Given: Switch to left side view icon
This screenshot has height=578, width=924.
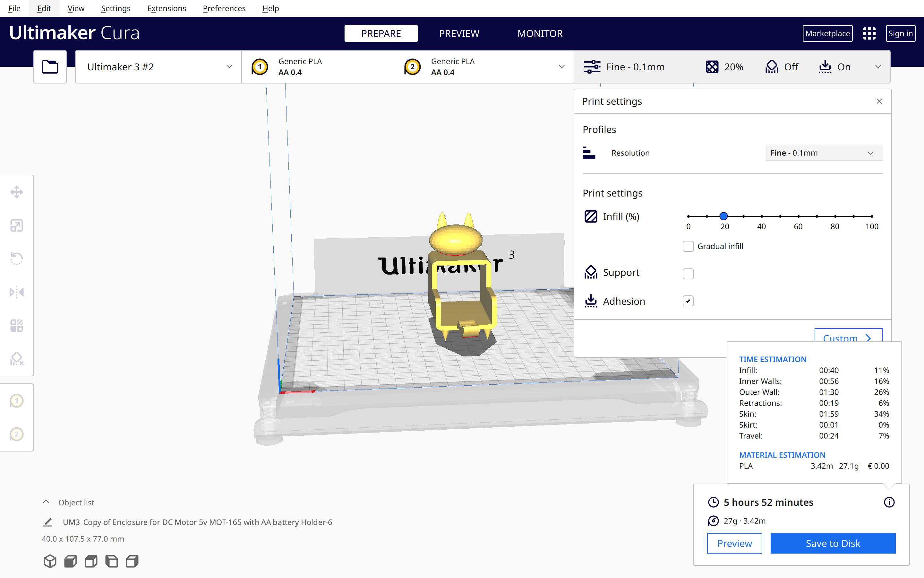Looking at the screenshot, I should point(112,561).
